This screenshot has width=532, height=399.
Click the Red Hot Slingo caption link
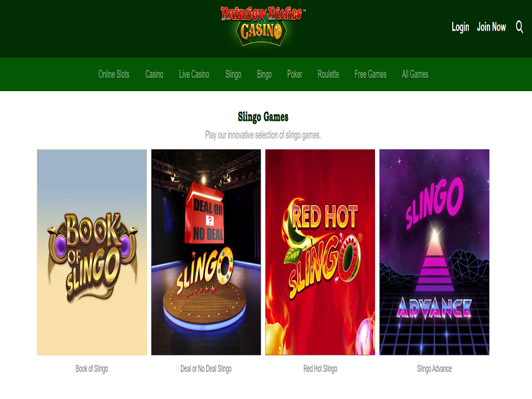[321, 369]
